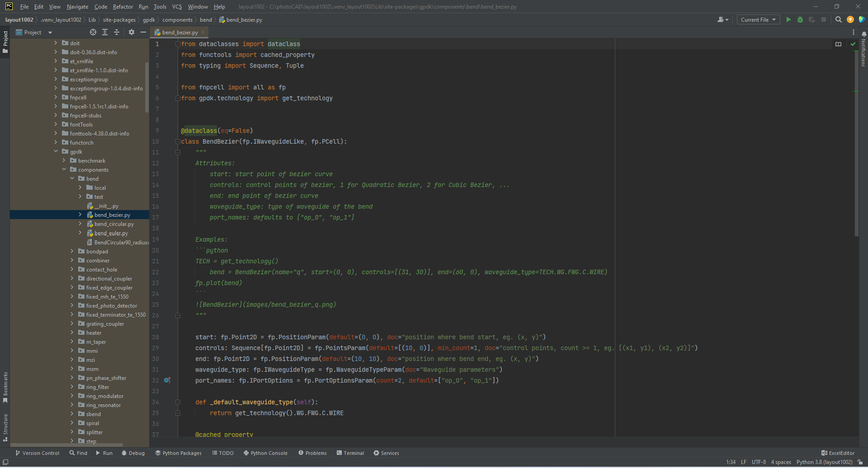
Task: Open editor tab options kebab menu
Action: (854, 32)
